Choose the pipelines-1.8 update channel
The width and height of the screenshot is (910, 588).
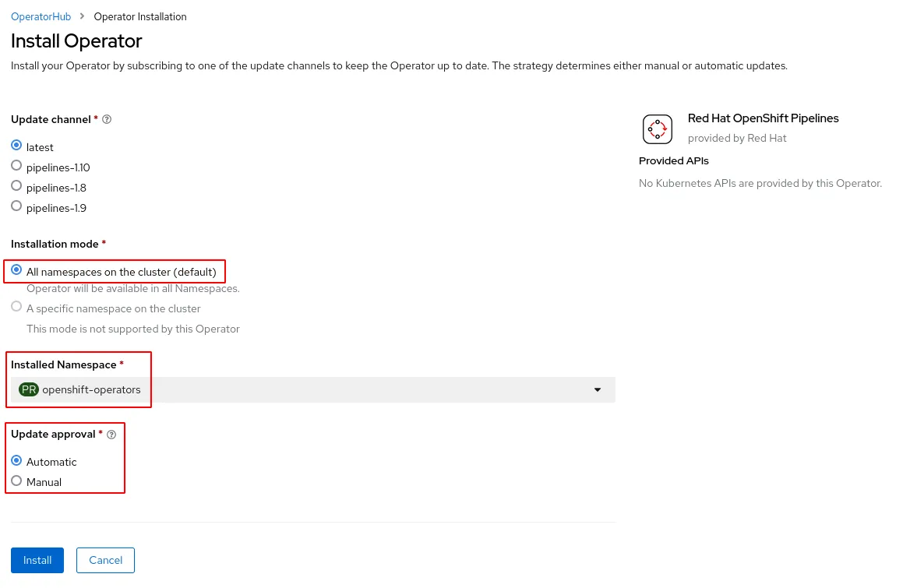pyautogui.click(x=16, y=186)
